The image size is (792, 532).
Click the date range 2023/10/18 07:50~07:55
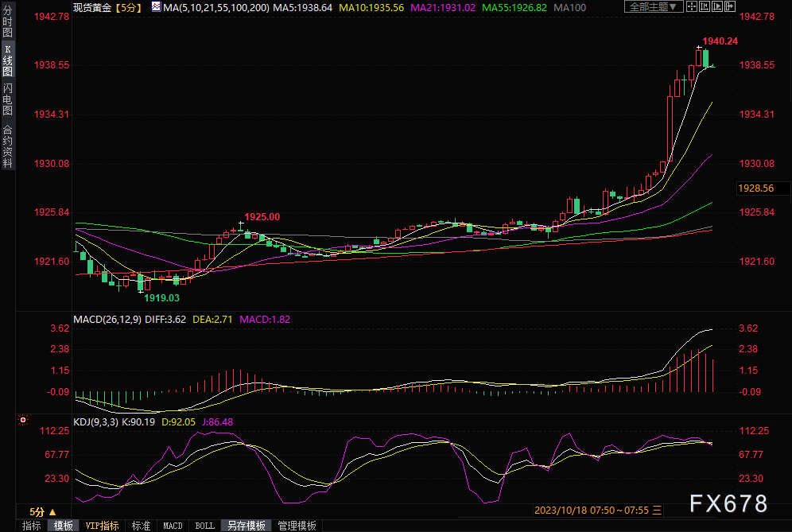coord(592,511)
